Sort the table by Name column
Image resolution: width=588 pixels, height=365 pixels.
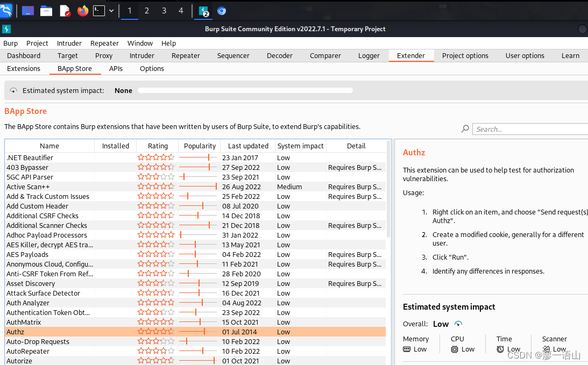click(49, 146)
